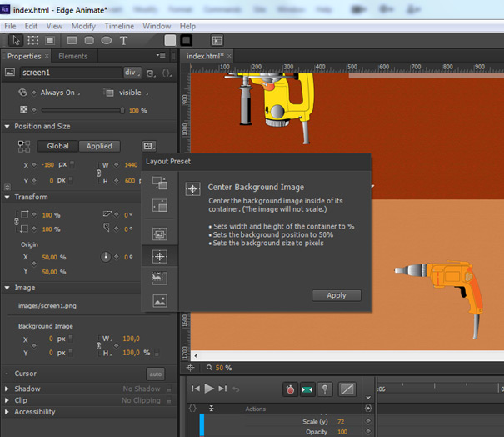Toggle the Global coordinates button
504x437 pixels.
[x=57, y=146]
